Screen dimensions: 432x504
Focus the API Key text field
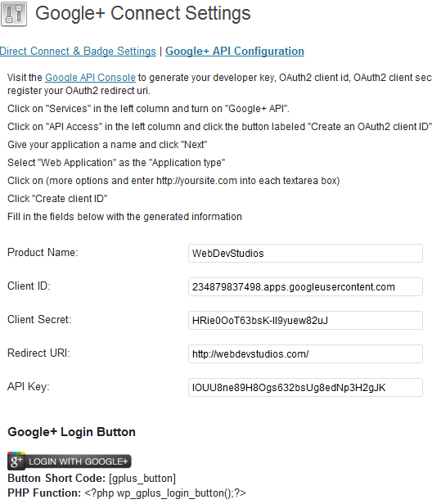pyautogui.click(x=305, y=387)
